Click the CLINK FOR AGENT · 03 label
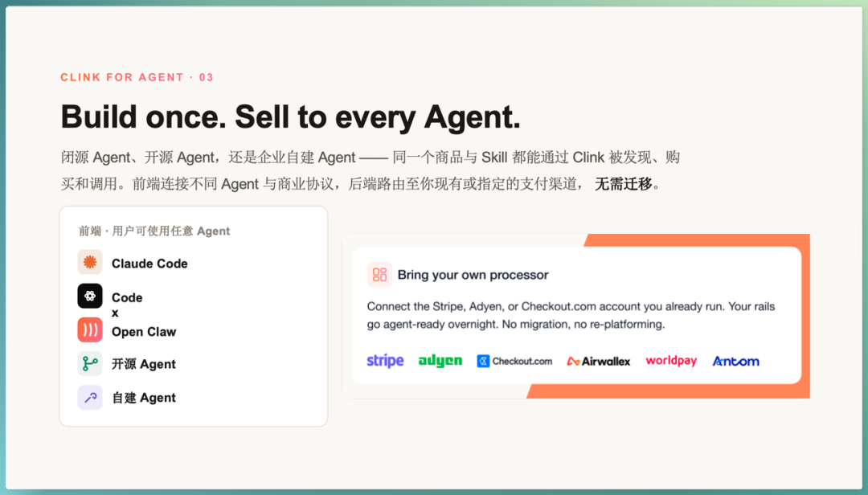The image size is (868, 495). (137, 77)
